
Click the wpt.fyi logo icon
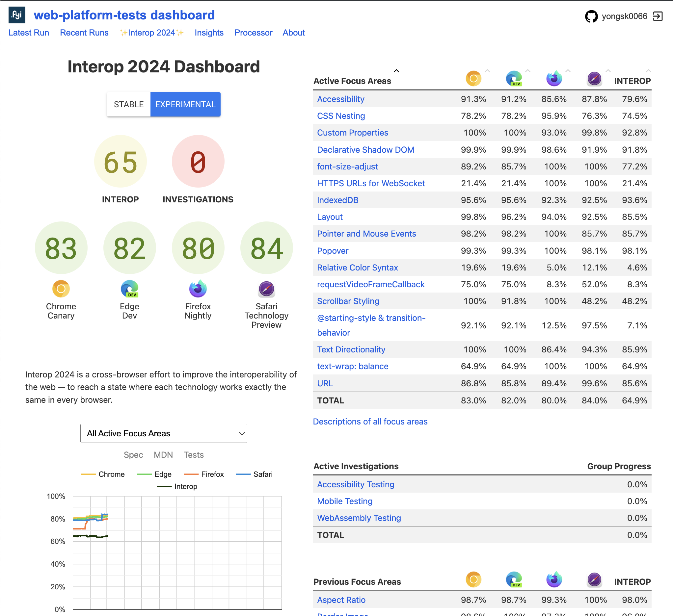[17, 15]
